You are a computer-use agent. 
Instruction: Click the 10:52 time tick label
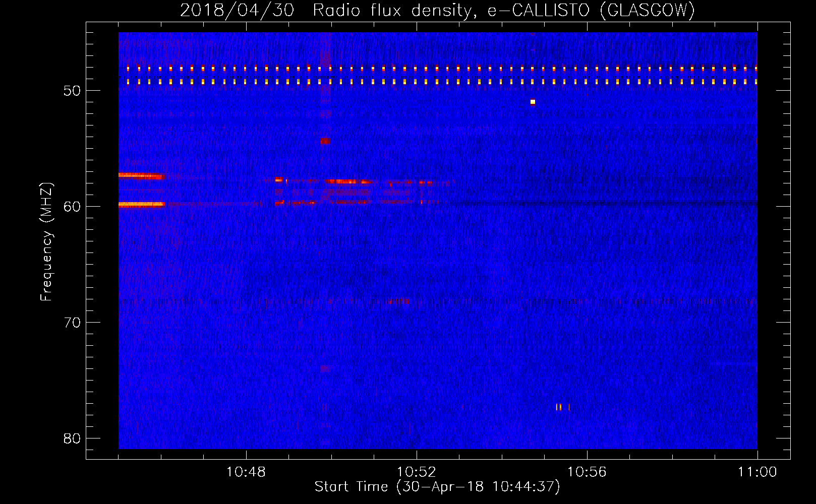pyautogui.click(x=417, y=472)
